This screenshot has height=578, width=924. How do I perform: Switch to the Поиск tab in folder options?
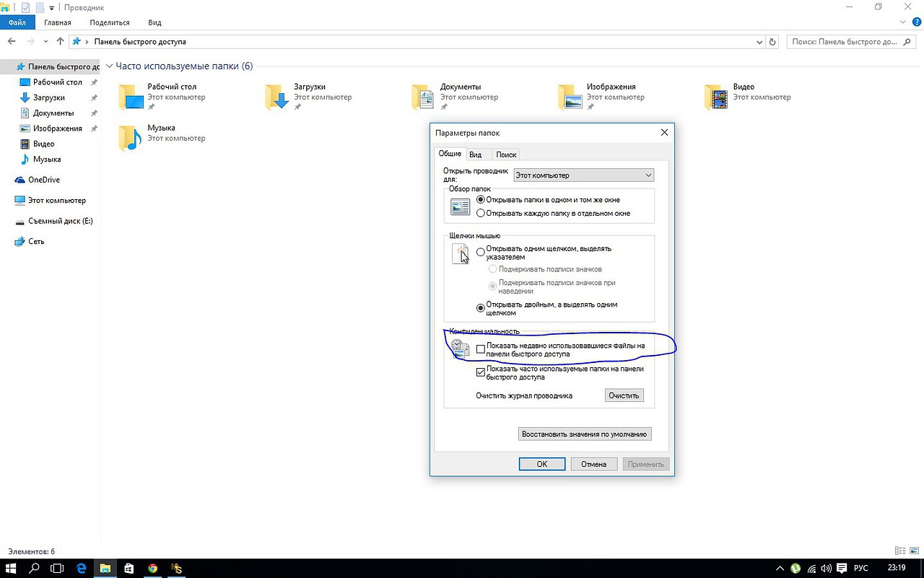click(x=506, y=154)
